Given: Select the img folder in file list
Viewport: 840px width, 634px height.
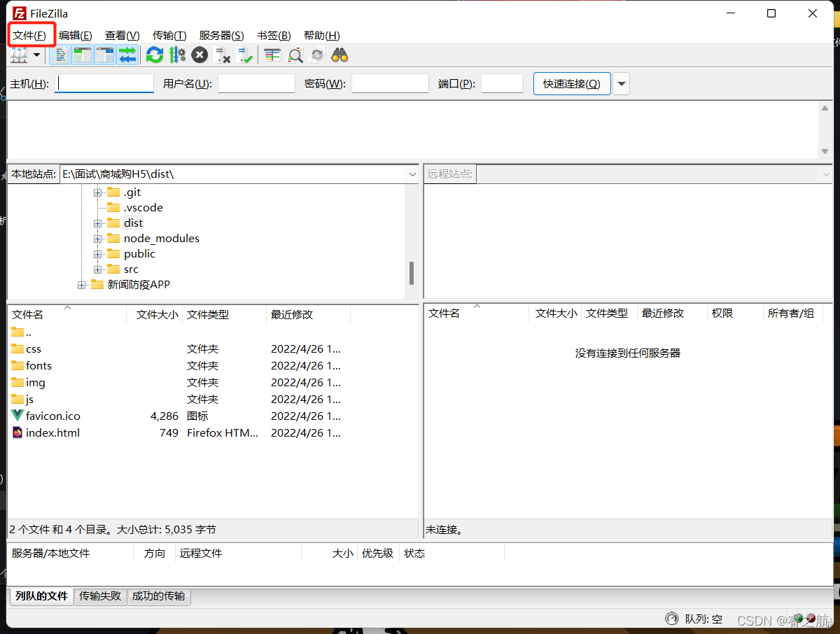Looking at the screenshot, I should [35, 383].
